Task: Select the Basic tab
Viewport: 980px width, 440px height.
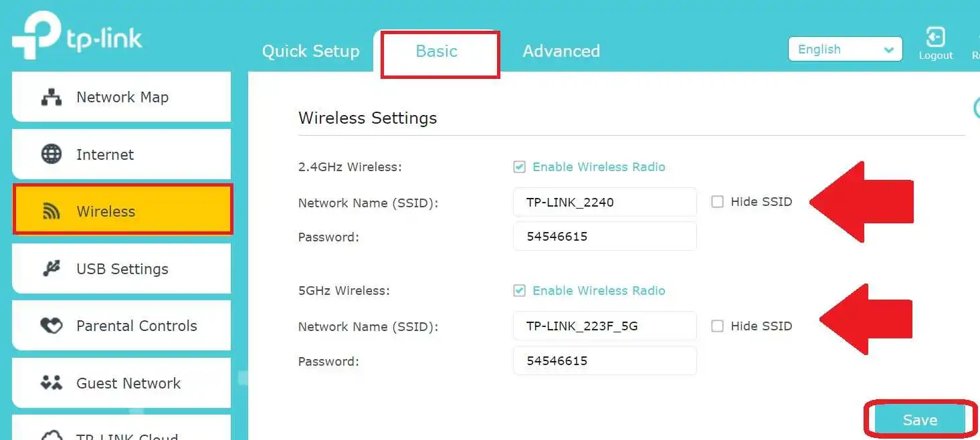Action: (x=437, y=51)
